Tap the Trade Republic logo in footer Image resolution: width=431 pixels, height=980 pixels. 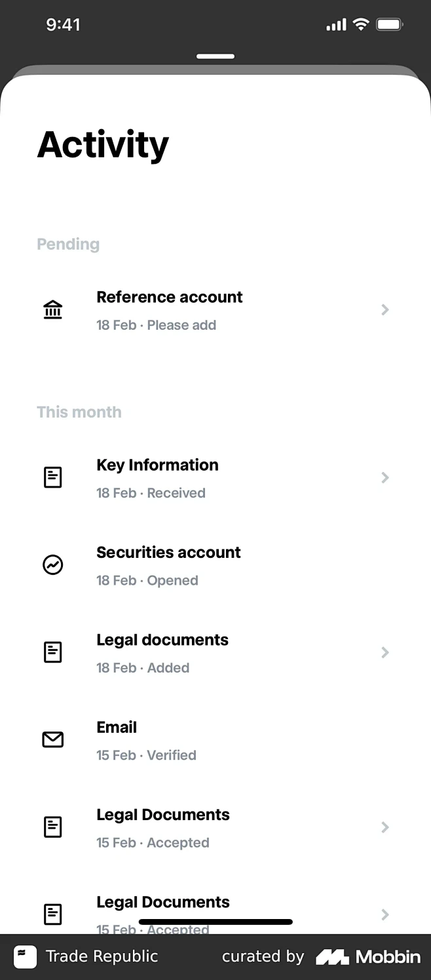(x=26, y=957)
